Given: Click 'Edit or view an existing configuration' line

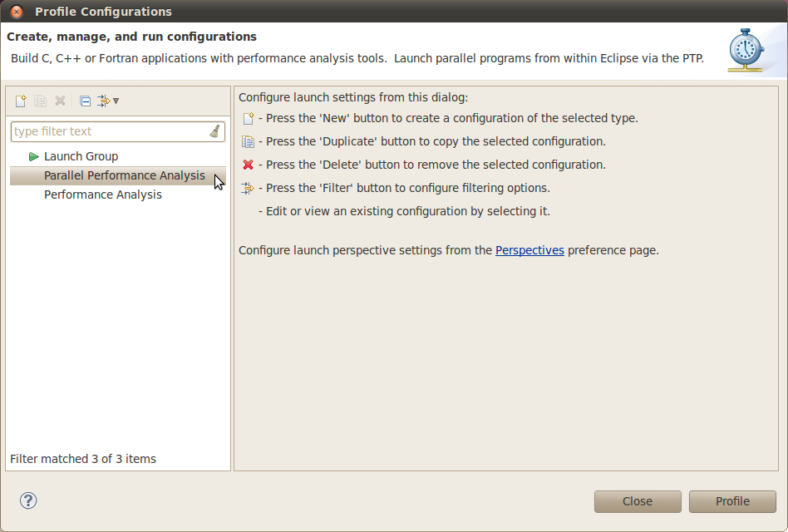Looking at the screenshot, I should click(404, 211).
